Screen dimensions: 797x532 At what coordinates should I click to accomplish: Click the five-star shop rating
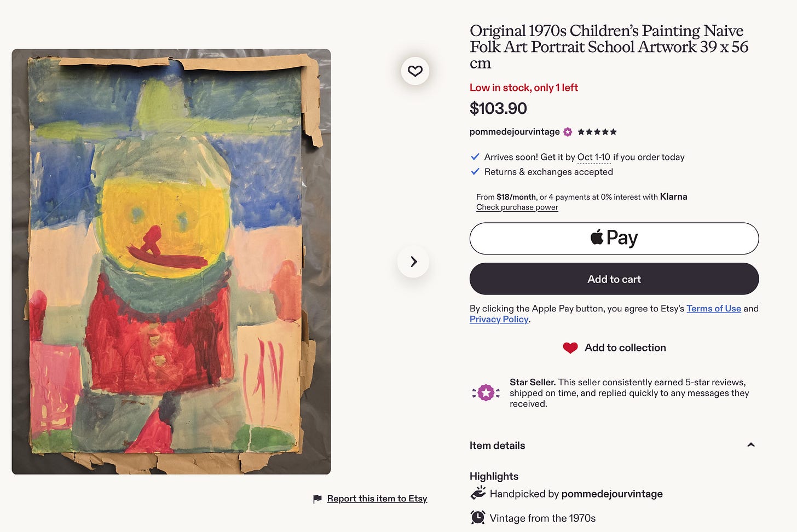[x=597, y=132]
